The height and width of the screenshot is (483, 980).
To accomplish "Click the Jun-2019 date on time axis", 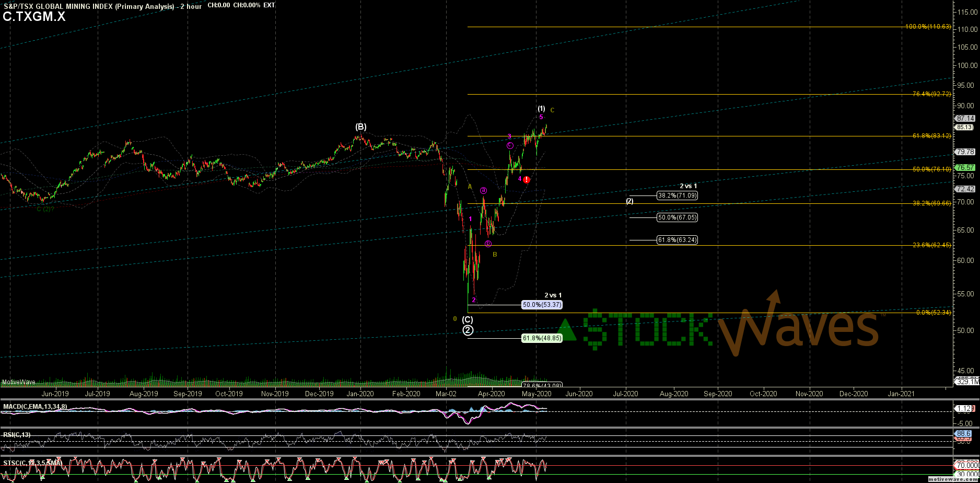I will pyautogui.click(x=55, y=394).
